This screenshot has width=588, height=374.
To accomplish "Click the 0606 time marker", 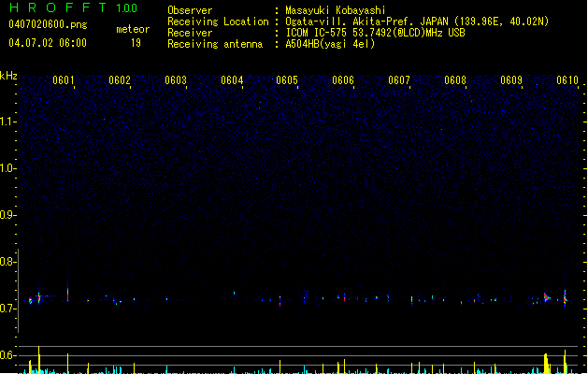I will 343,80.
